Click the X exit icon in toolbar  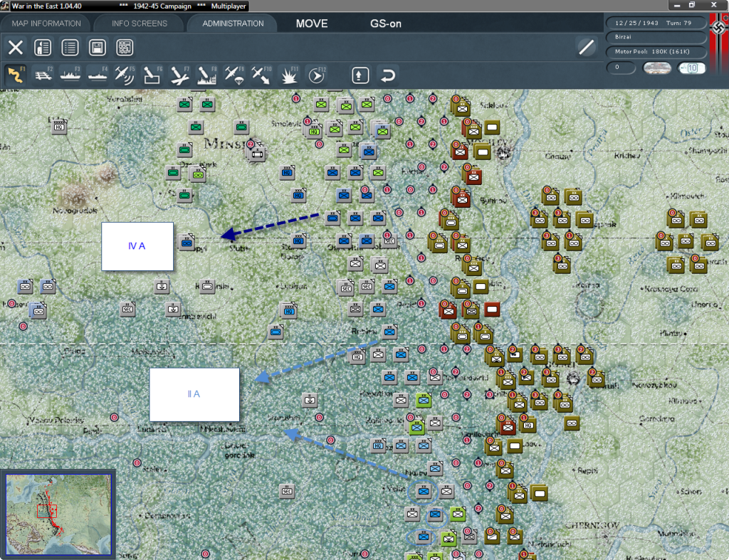tap(16, 48)
